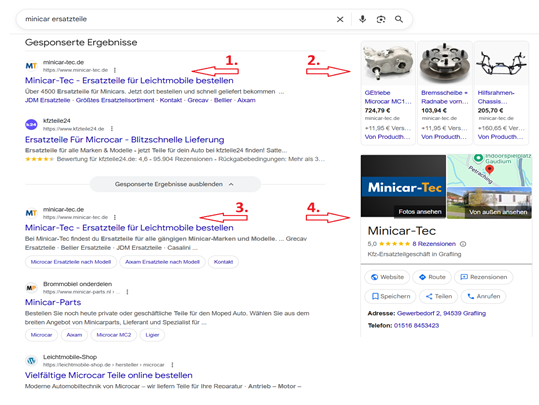Open Vielfältige Microcar Teile online bestellen headline
Screen dimensions: 539x405
(x=109, y=375)
